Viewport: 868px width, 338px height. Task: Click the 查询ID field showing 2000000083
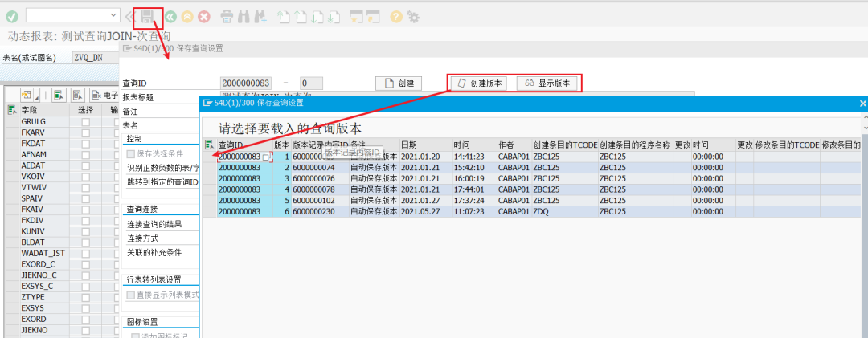pos(247,83)
